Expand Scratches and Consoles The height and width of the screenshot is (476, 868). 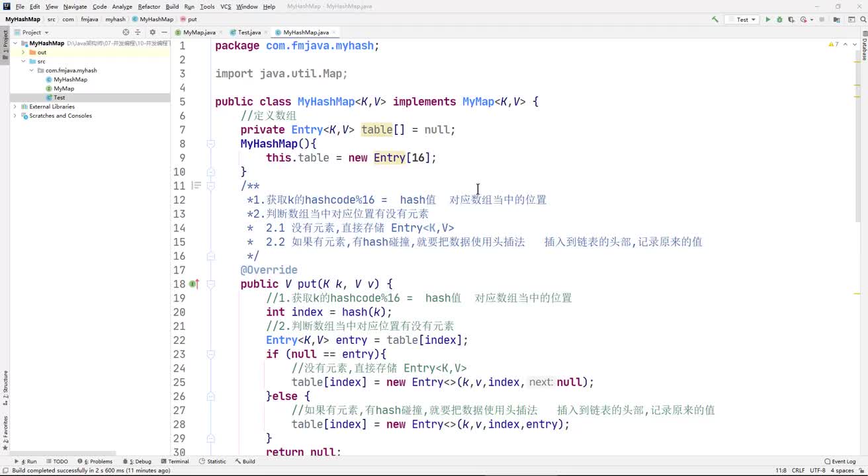click(15, 116)
